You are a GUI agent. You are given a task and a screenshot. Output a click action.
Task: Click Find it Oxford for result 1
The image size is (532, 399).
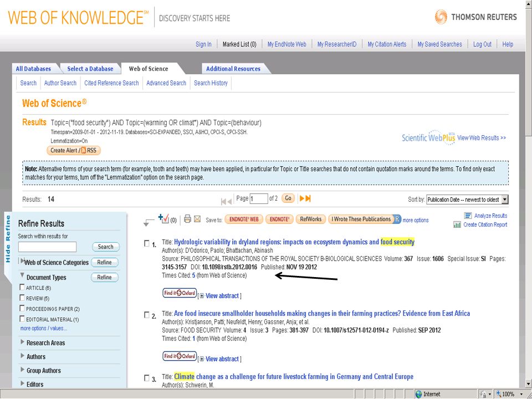point(180,293)
